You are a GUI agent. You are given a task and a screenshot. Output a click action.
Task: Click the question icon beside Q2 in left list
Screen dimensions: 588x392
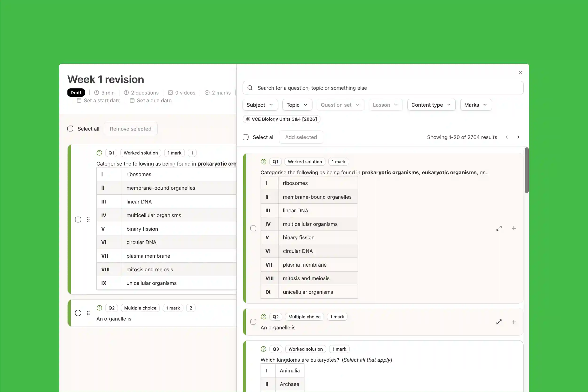tap(99, 308)
